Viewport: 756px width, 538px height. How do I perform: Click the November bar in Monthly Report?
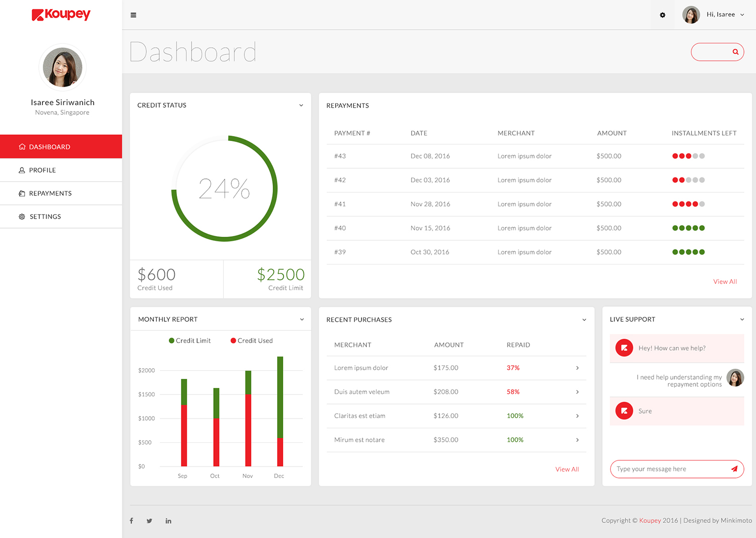coord(248,419)
